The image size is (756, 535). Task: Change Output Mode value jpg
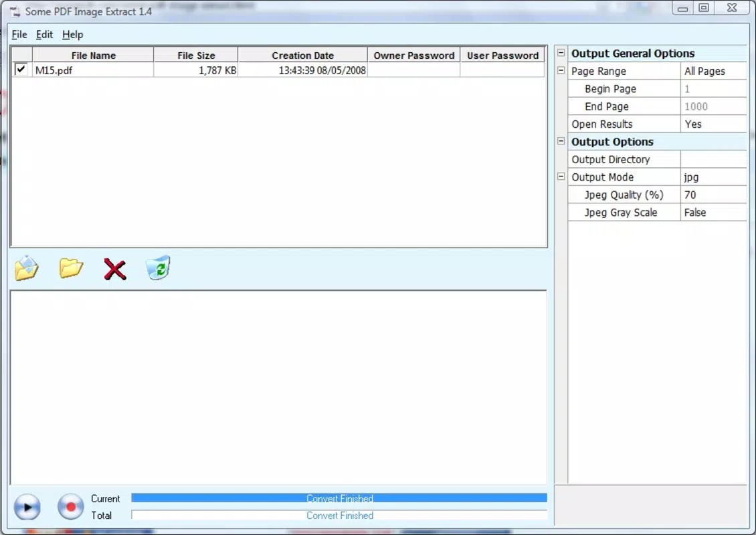714,177
